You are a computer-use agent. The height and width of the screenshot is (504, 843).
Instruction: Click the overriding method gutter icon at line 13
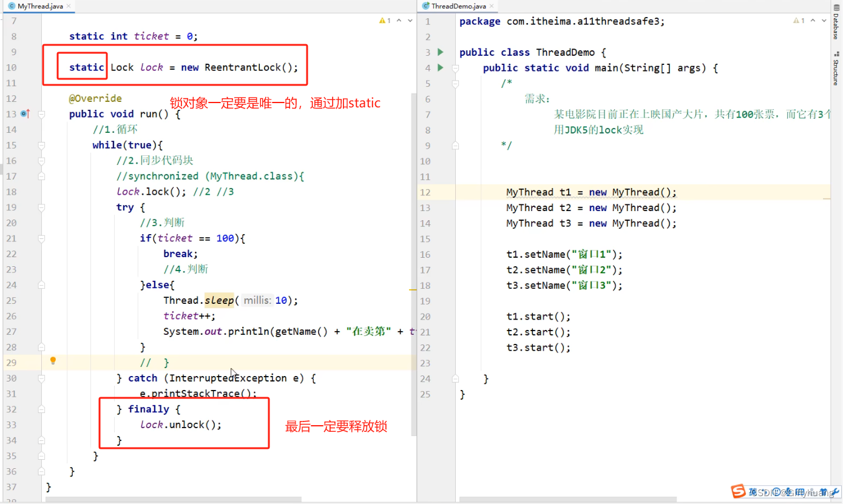[x=25, y=114]
